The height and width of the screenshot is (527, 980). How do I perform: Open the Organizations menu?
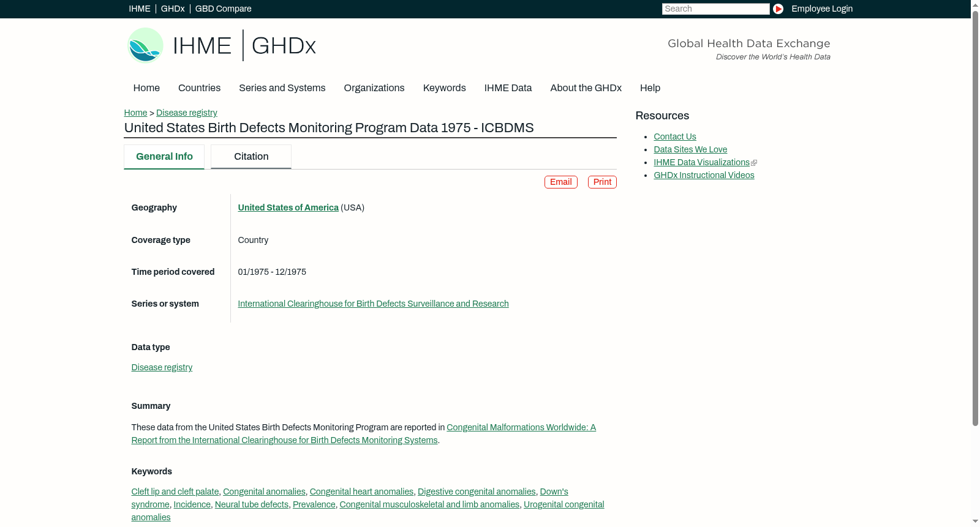pyautogui.click(x=374, y=88)
